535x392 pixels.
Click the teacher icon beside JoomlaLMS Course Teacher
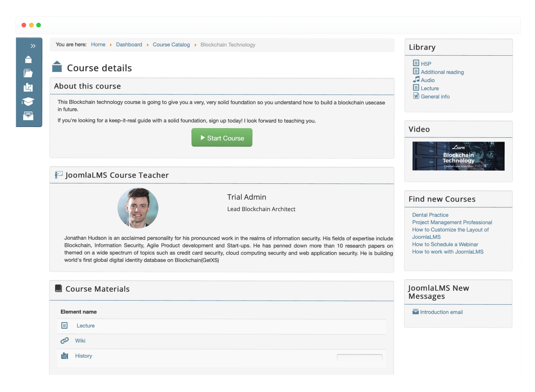[x=59, y=175]
